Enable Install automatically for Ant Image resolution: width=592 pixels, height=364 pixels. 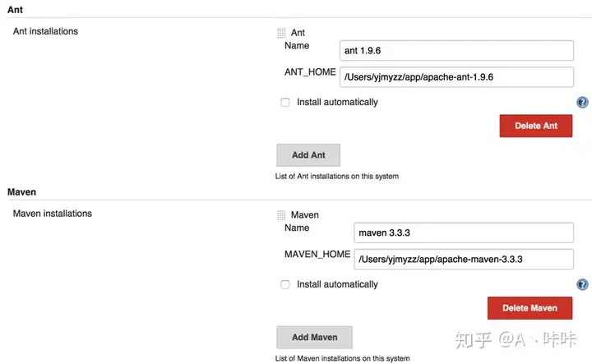(285, 102)
